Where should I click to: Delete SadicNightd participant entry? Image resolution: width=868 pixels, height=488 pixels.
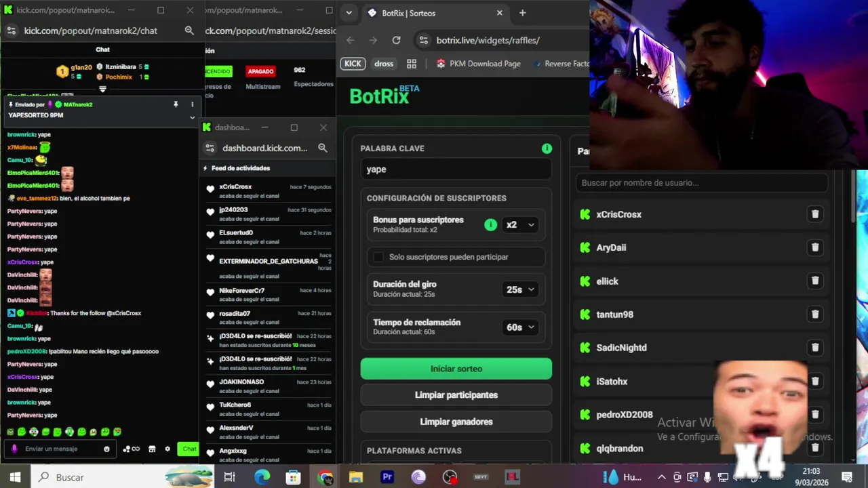point(815,347)
